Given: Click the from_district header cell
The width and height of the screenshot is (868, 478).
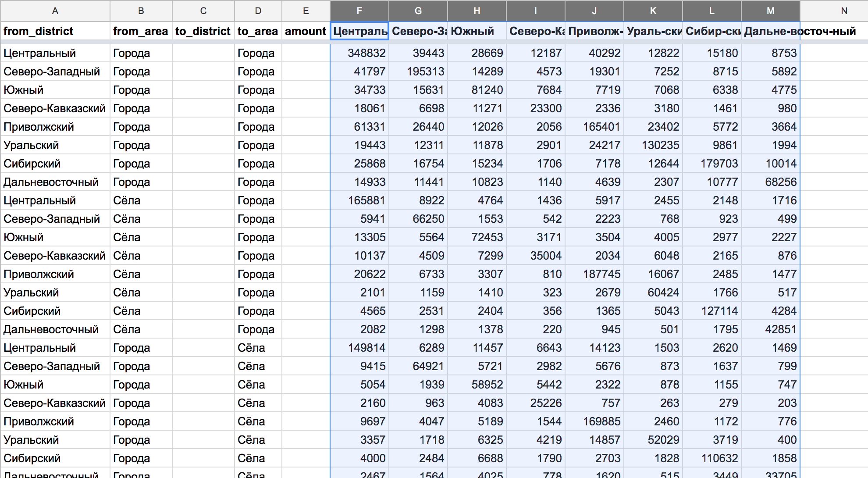Looking at the screenshot, I should tap(55, 31).
